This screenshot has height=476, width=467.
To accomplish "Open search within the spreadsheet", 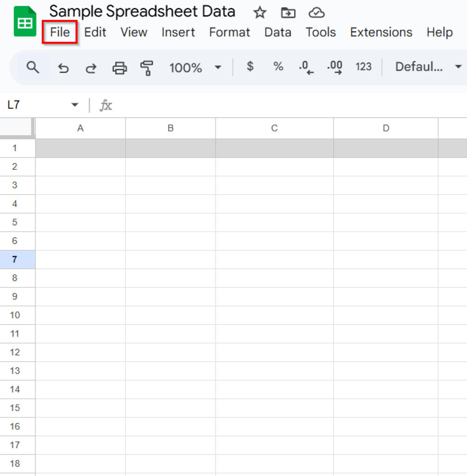I will pos(33,67).
